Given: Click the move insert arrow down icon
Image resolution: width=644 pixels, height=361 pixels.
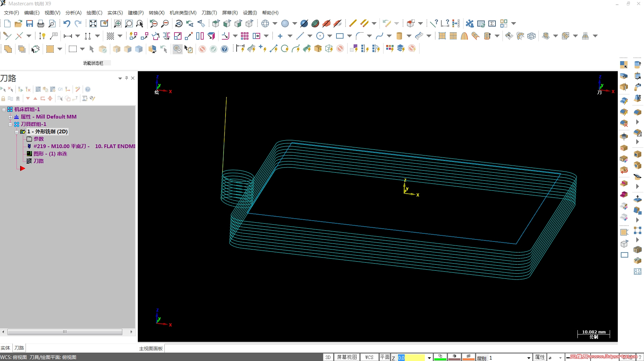Looking at the screenshot, I should pyautogui.click(x=28, y=98).
